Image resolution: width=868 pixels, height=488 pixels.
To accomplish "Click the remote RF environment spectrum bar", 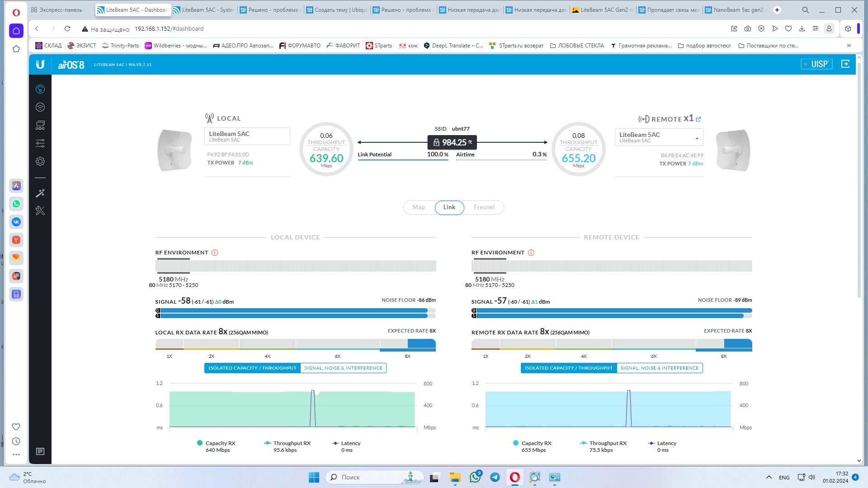I will point(612,266).
